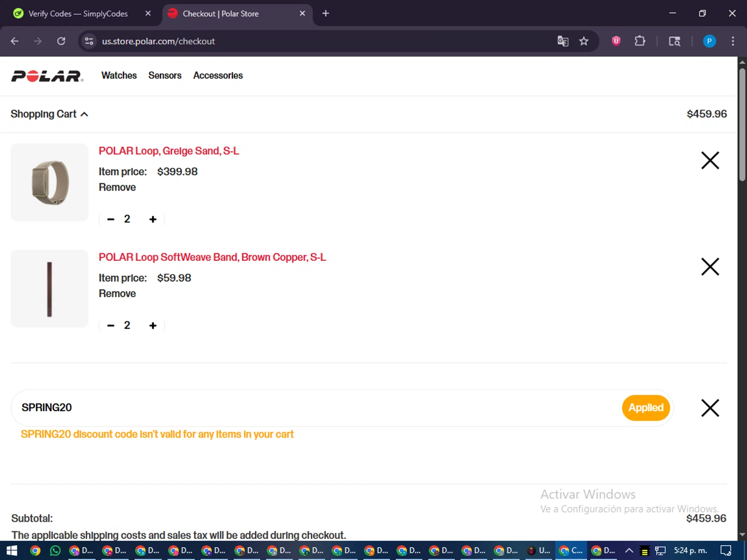The image size is (747, 560).
Task: Go forward in browser history
Action: [38, 41]
